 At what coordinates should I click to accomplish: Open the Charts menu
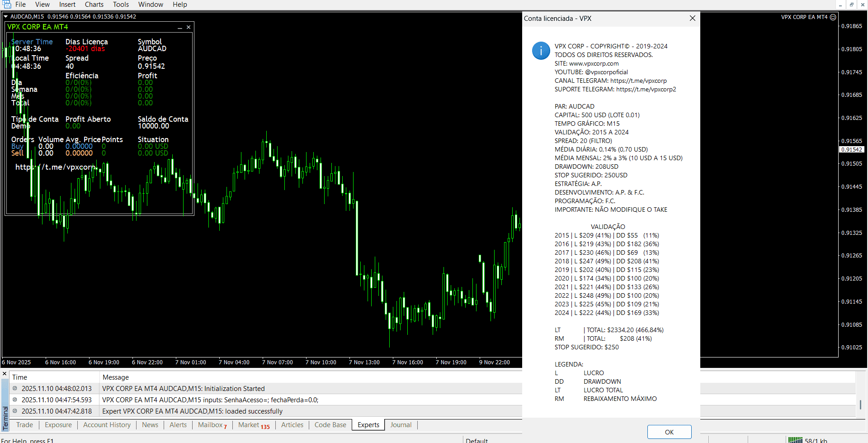(x=94, y=5)
